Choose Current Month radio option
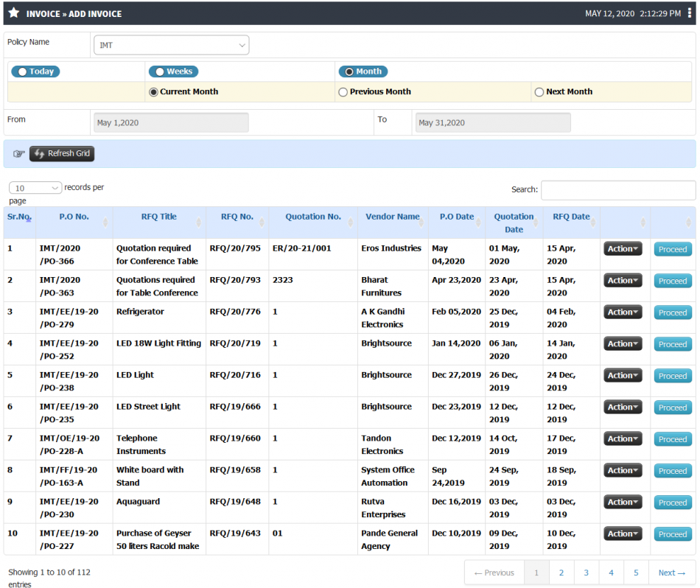This screenshot has height=588, width=700. [x=153, y=92]
